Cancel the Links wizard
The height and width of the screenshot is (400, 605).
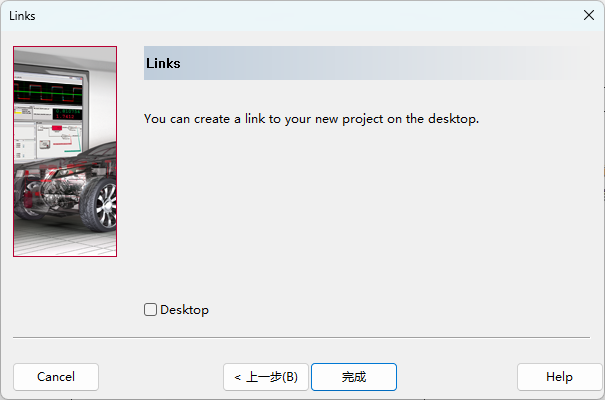coord(56,377)
